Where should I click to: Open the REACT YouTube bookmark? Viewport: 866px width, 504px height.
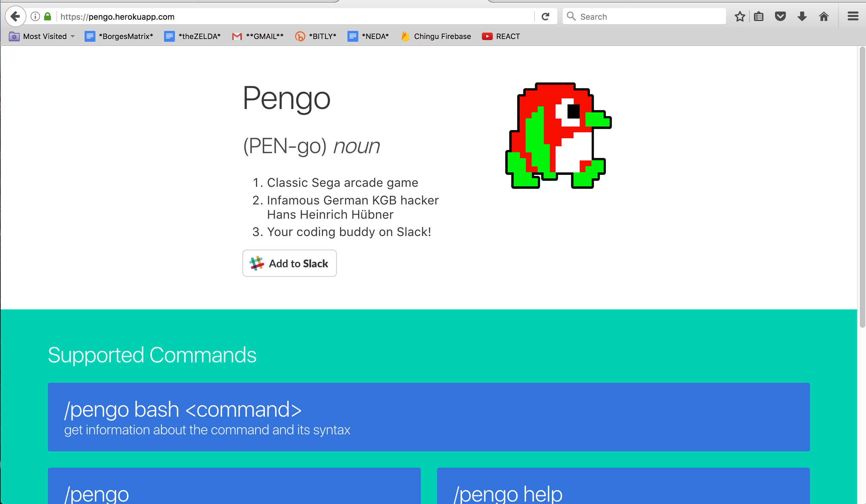[501, 36]
